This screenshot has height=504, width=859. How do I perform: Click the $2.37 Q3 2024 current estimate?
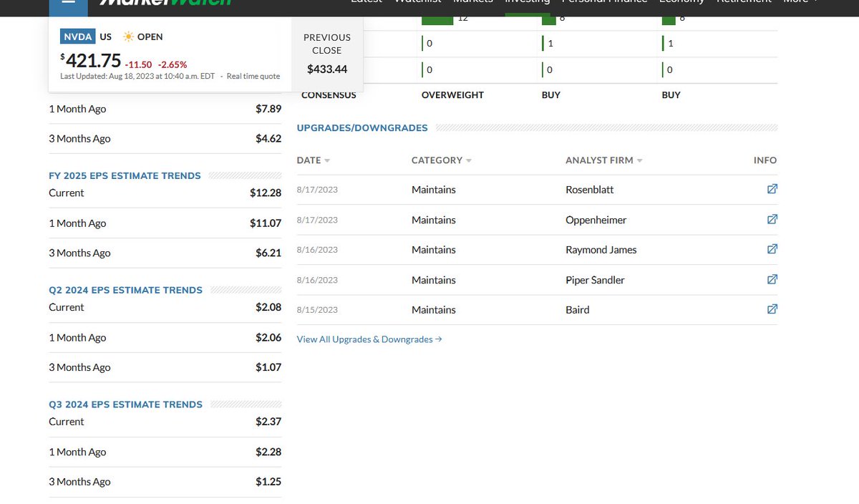point(268,422)
